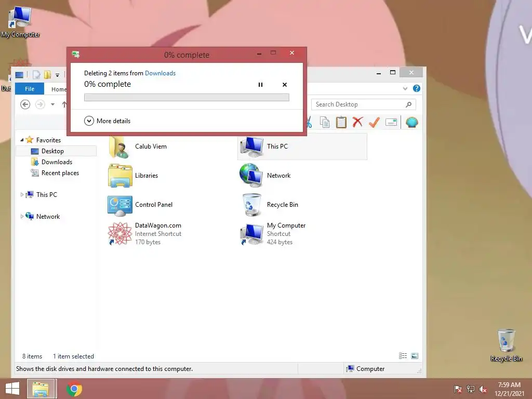Image resolution: width=532 pixels, height=399 pixels.
Task: Cancel the delete operation with the X beside the progress
Action: pos(285,85)
